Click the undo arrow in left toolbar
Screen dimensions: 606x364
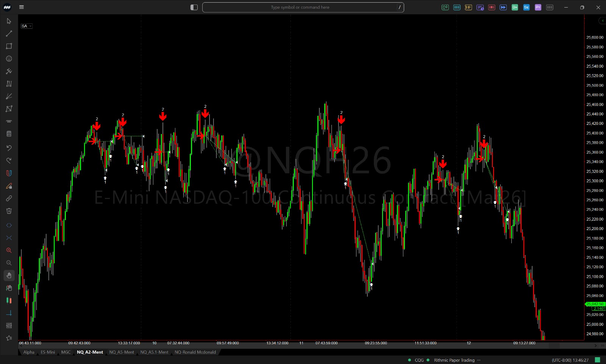click(x=9, y=148)
